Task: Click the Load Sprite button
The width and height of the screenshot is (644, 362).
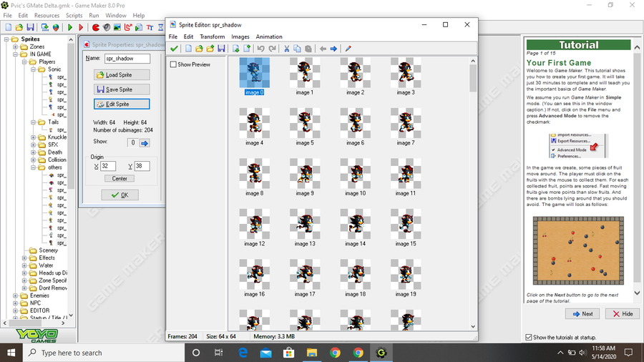Action: pyautogui.click(x=122, y=74)
